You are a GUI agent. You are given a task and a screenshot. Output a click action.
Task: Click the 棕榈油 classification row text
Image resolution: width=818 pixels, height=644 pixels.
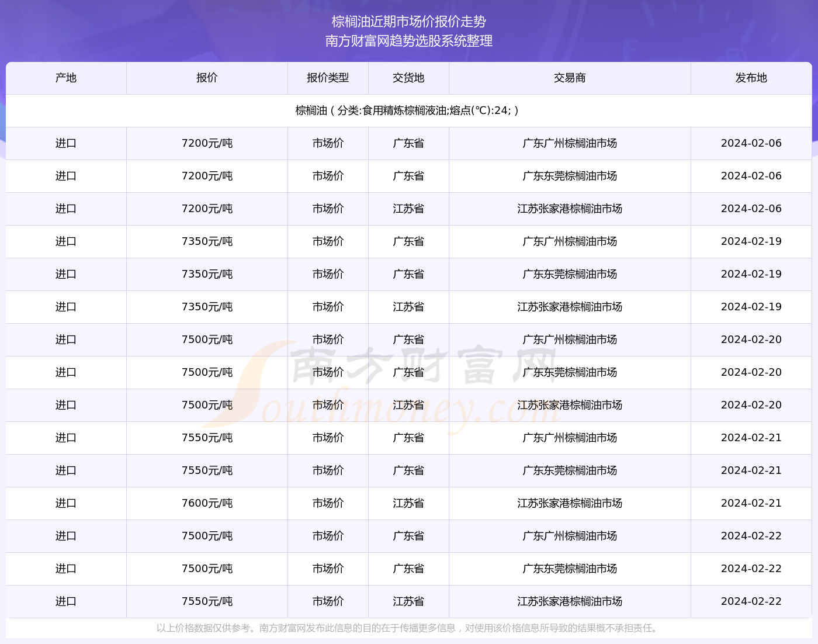pyautogui.click(x=407, y=110)
